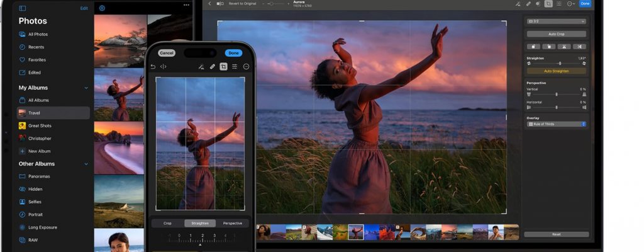Click the back arrow in the Mac editor toolbar
This screenshot has width=644, height=252.
(209, 4)
